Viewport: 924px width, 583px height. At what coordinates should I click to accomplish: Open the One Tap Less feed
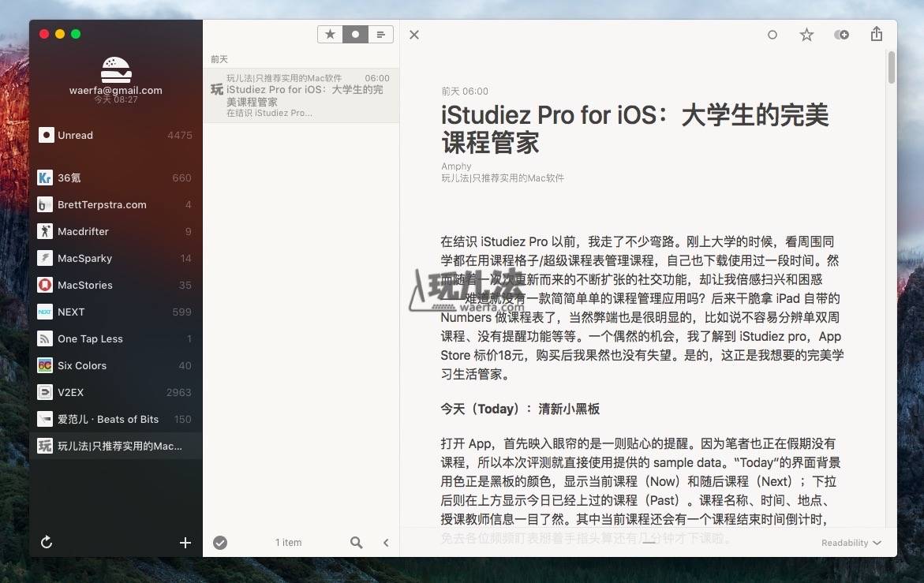pyautogui.click(x=116, y=338)
